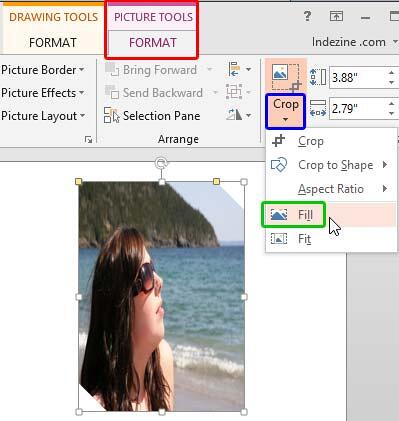Click the left yellow adjustment handle

coord(79,181)
